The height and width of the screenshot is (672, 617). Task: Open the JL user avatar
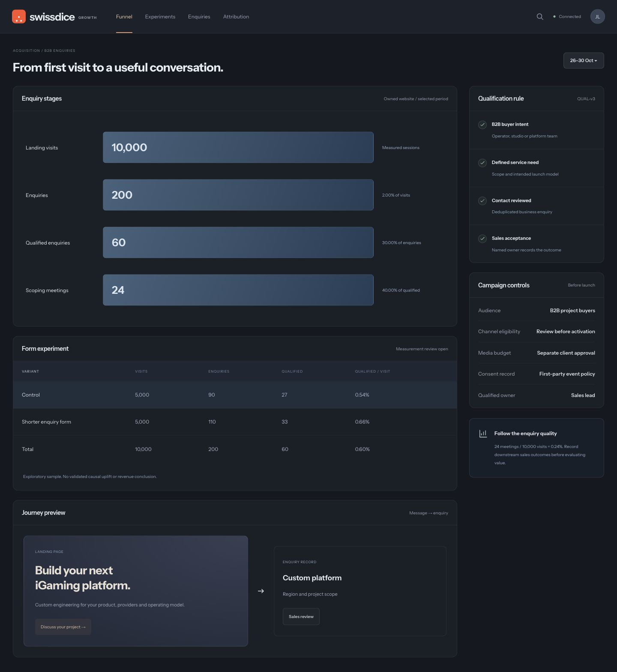click(597, 17)
